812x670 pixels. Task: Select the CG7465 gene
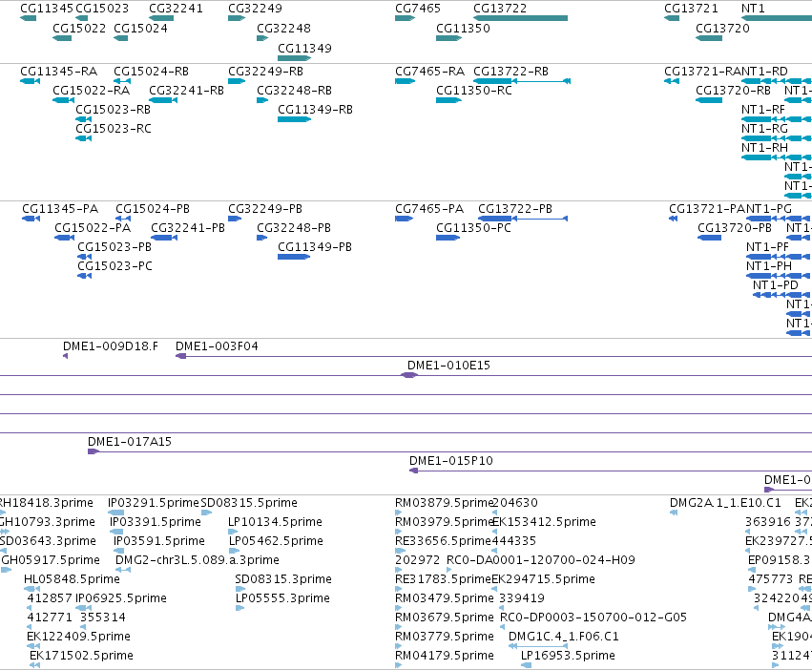(405, 18)
